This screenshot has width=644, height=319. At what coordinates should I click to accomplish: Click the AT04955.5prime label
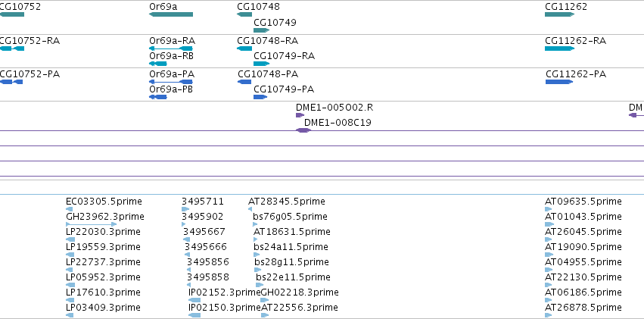click(x=583, y=262)
